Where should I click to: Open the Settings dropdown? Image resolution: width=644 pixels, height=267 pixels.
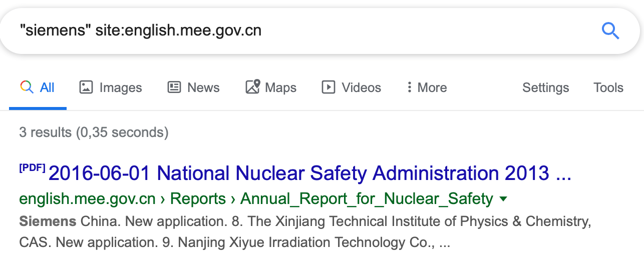click(x=545, y=88)
